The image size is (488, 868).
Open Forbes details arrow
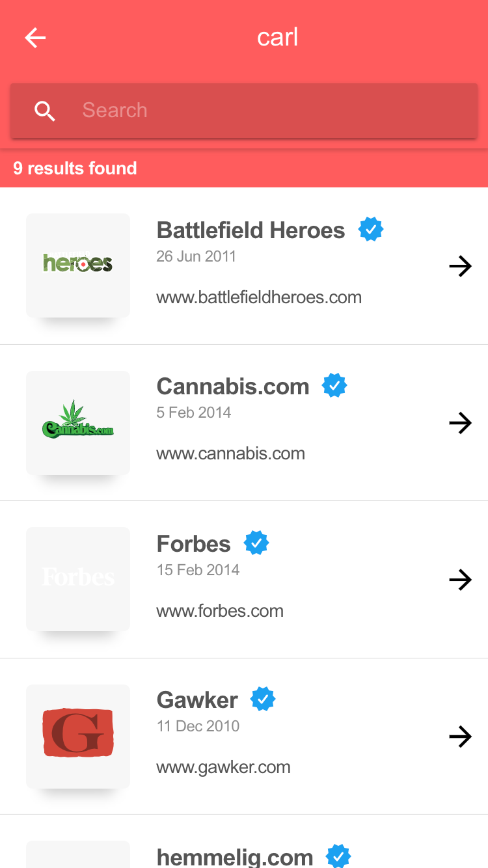(460, 580)
